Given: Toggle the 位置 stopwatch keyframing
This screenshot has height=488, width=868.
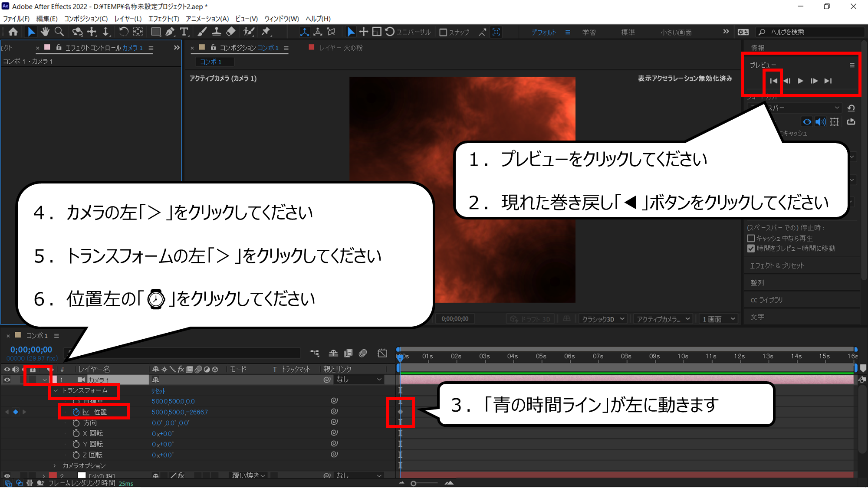Looking at the screenshot, I should click(76, 412).
